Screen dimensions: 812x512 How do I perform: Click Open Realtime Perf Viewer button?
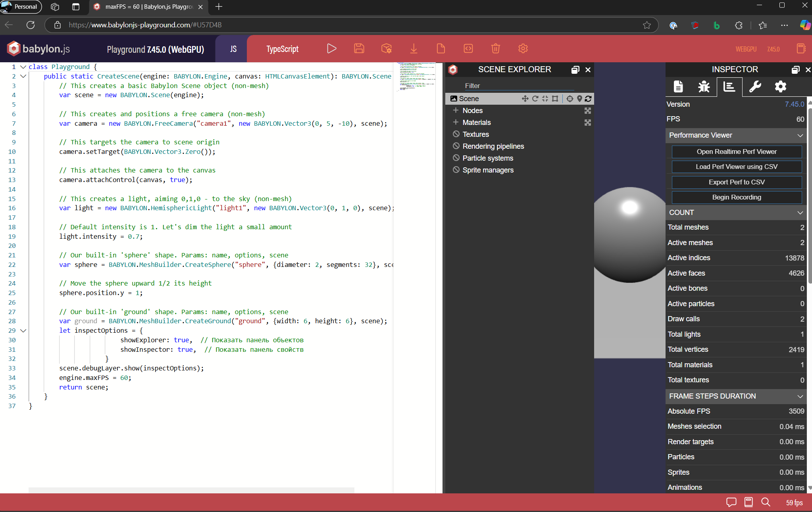736,152
